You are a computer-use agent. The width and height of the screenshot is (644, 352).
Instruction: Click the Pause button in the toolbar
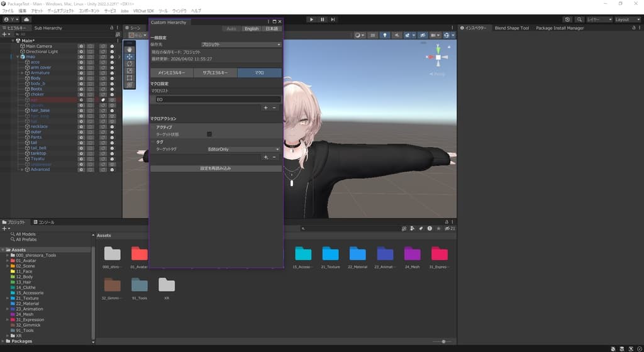323,19
